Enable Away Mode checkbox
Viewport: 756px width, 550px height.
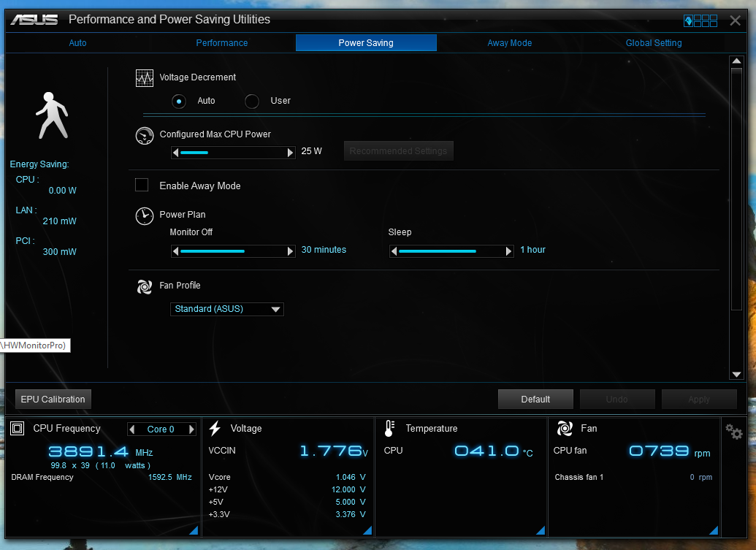[x=142, y=185]
